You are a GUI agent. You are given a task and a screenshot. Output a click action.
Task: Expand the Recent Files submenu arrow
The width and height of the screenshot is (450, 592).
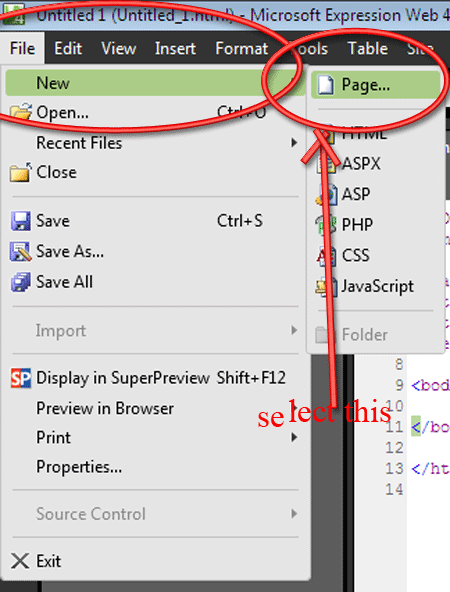coord(294,143)
